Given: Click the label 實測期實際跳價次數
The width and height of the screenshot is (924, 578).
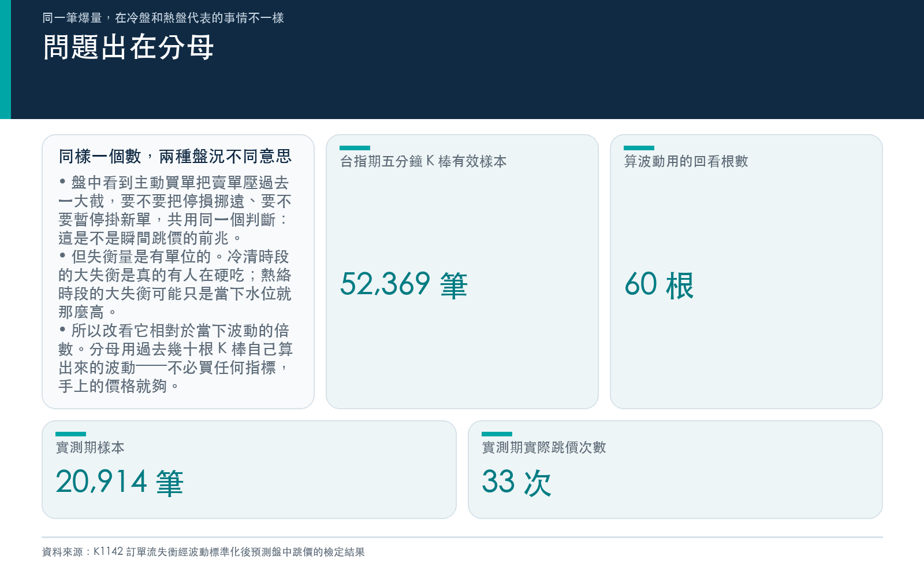Looking at the screenshot, I should pyautogui.click(x=544, y=447).
